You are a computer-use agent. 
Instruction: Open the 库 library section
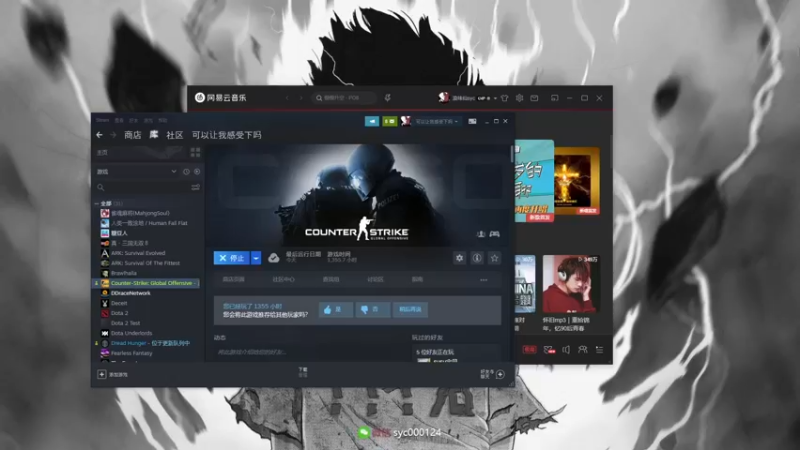(x=154, y=135)
